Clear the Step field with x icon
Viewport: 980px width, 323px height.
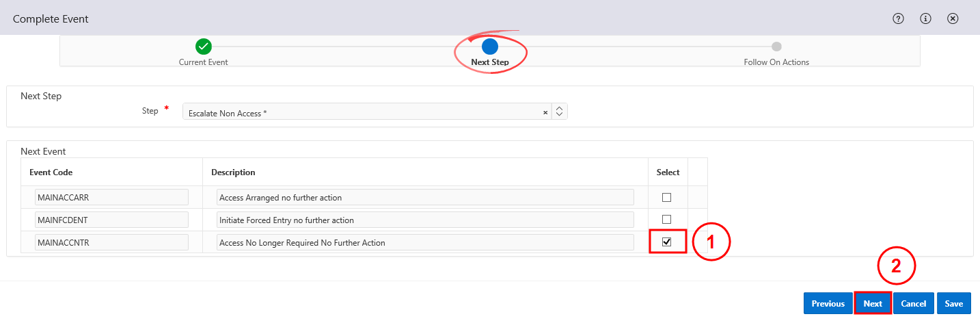pos(545,112)
